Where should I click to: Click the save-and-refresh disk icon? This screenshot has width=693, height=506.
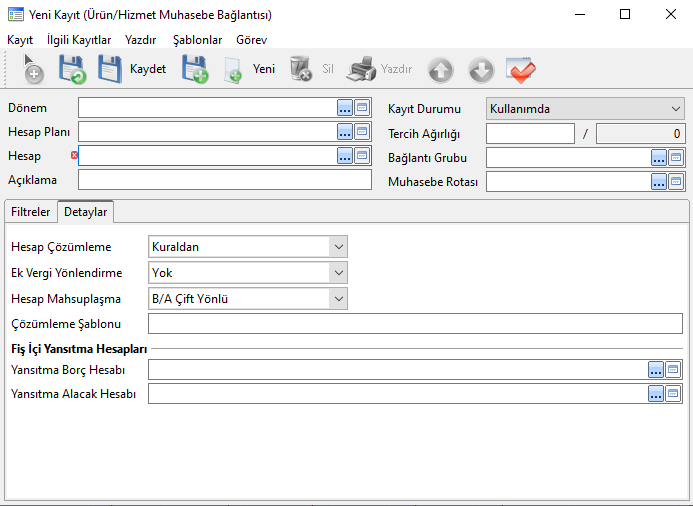(72, 69)
